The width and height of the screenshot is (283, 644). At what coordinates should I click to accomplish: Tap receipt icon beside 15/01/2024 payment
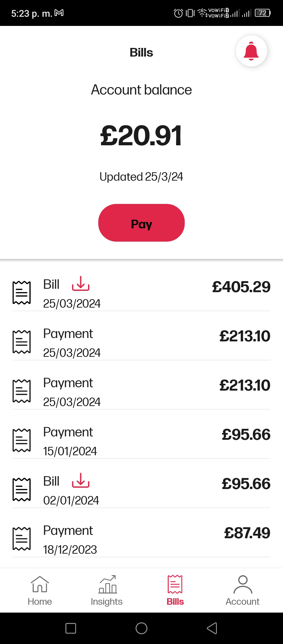click(22, 440)
